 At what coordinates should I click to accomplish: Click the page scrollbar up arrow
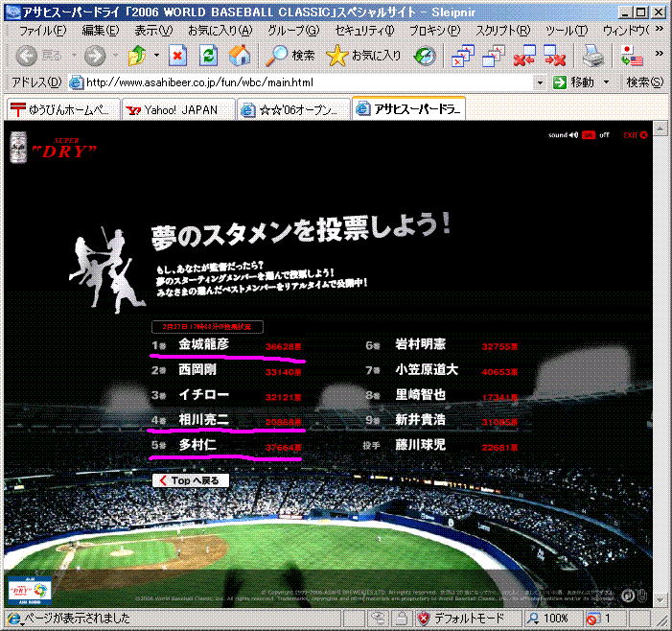(x=660, y=128)
